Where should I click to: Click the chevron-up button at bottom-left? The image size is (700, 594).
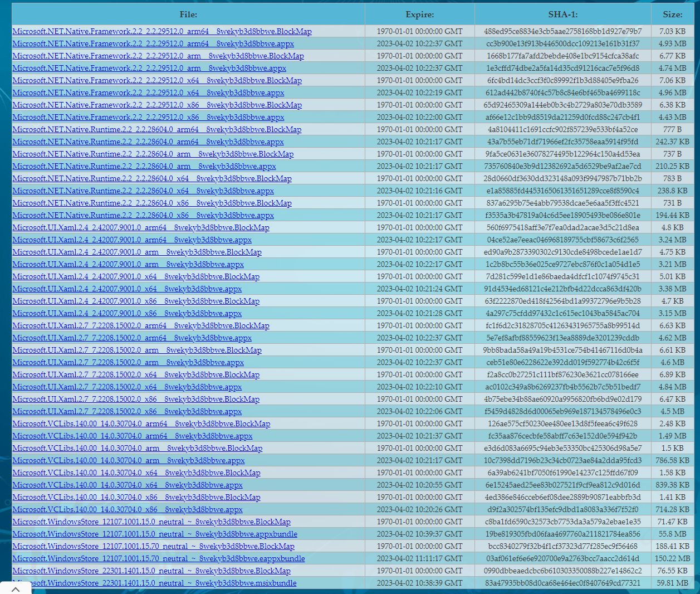pos(16,588)
